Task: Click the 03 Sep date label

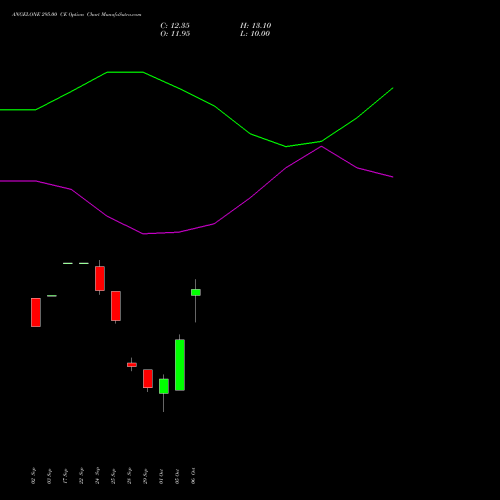Action: click(49, 476)
